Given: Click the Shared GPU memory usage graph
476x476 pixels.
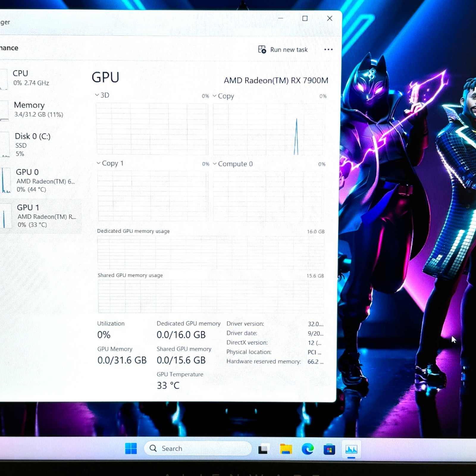Looking at the screenshot, I should (x=211, y=296).
